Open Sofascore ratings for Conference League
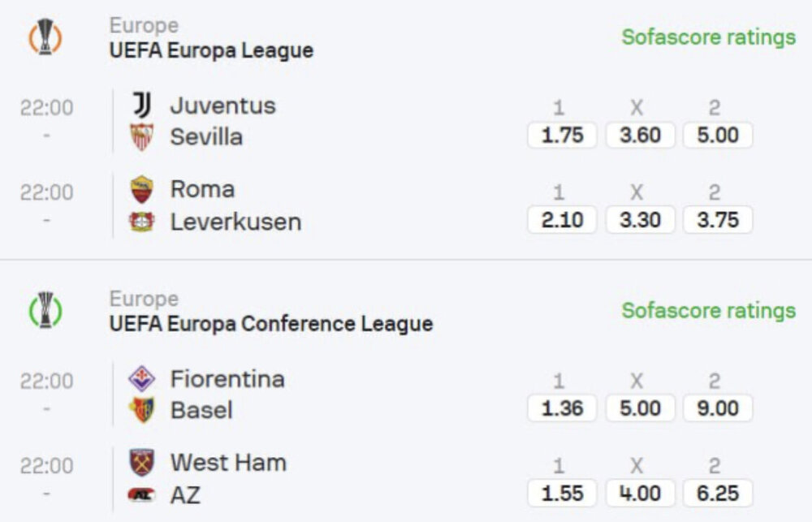Viewport: 812px width, 522px height. (708, 310)
